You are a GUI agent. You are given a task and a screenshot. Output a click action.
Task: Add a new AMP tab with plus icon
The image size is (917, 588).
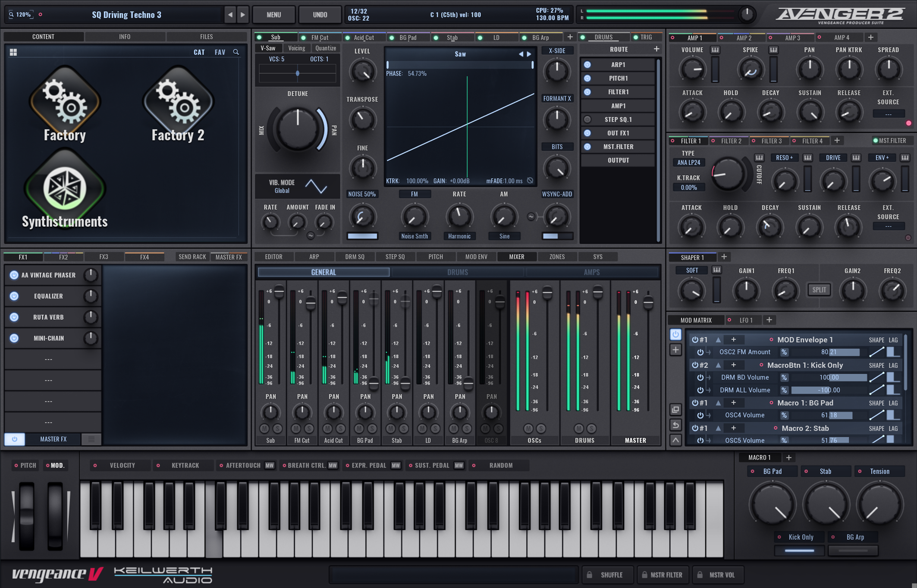[x=870, y=38]
